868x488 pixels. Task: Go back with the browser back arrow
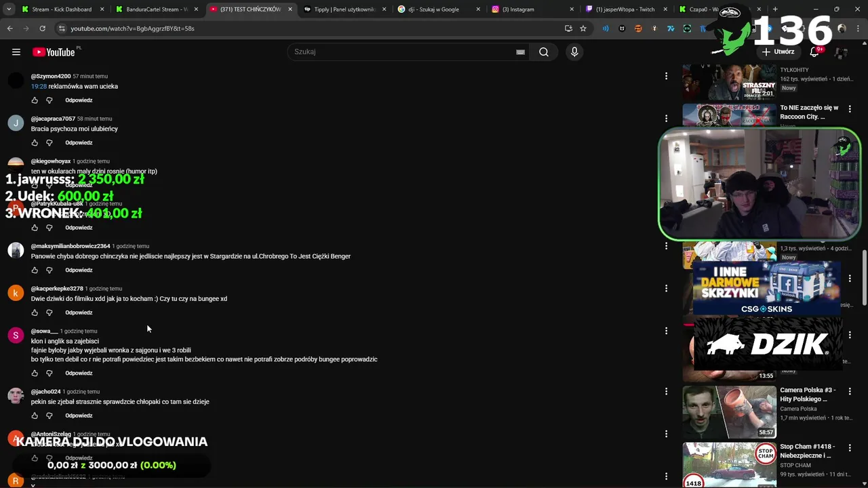pos(10,28)
